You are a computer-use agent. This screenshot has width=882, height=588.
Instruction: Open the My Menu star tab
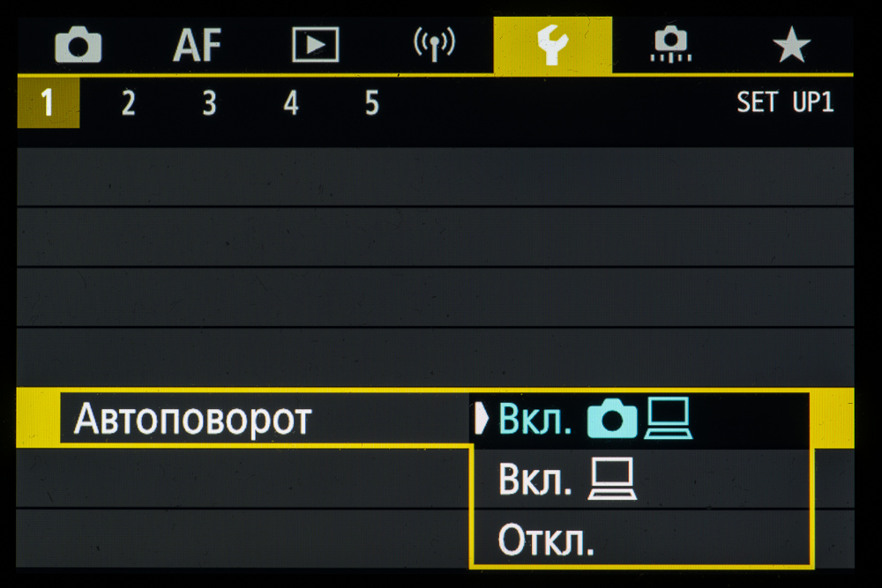coord(791,46)
